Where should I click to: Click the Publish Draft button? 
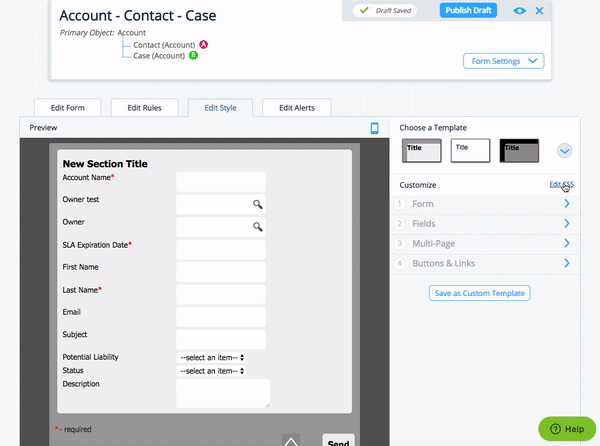tap(468, 11)
